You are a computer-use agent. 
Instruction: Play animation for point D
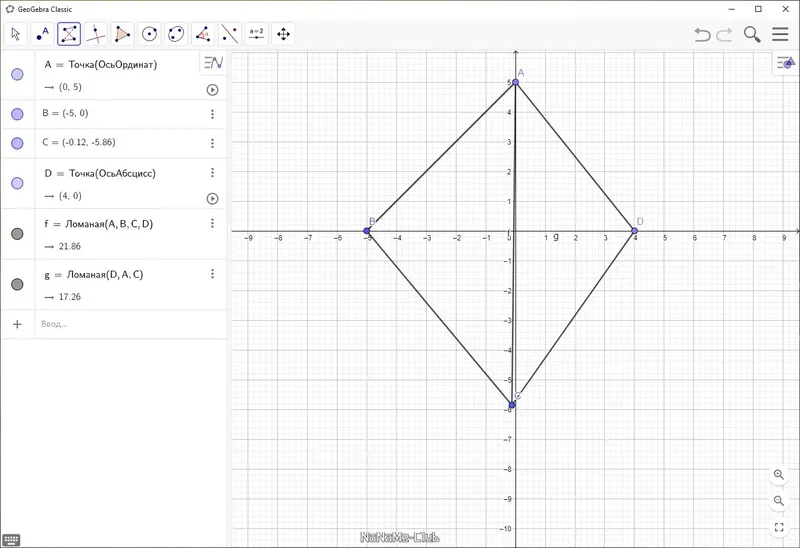(x=212, y=198)
